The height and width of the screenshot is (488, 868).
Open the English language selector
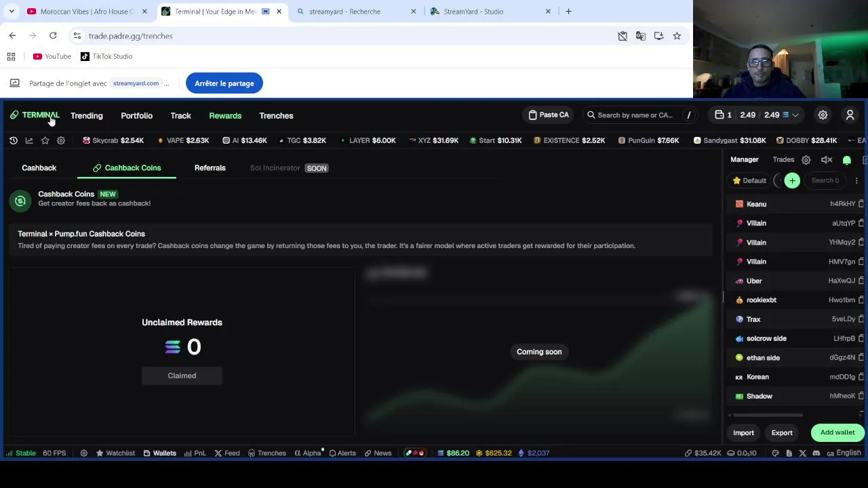pyautogui.click(x=844, y=453)
